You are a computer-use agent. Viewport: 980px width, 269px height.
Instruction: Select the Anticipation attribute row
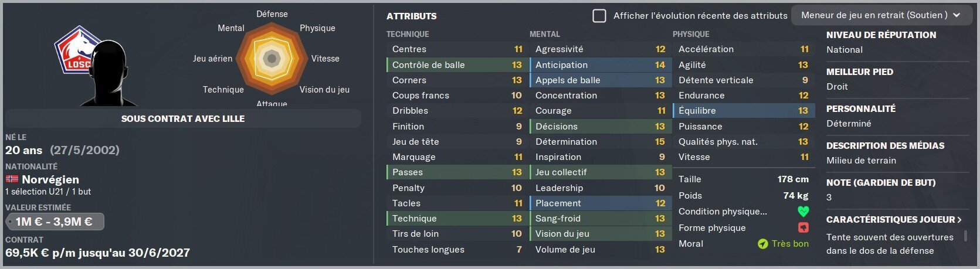[599, 64]
